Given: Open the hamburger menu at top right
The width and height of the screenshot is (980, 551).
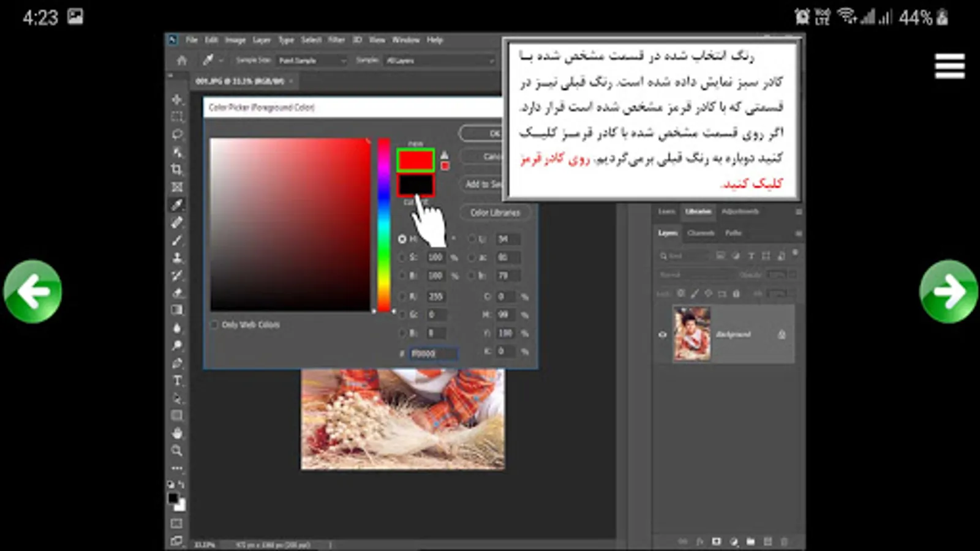Looking at the screenshot, I should pyautogui.click(x=949, y=66).
